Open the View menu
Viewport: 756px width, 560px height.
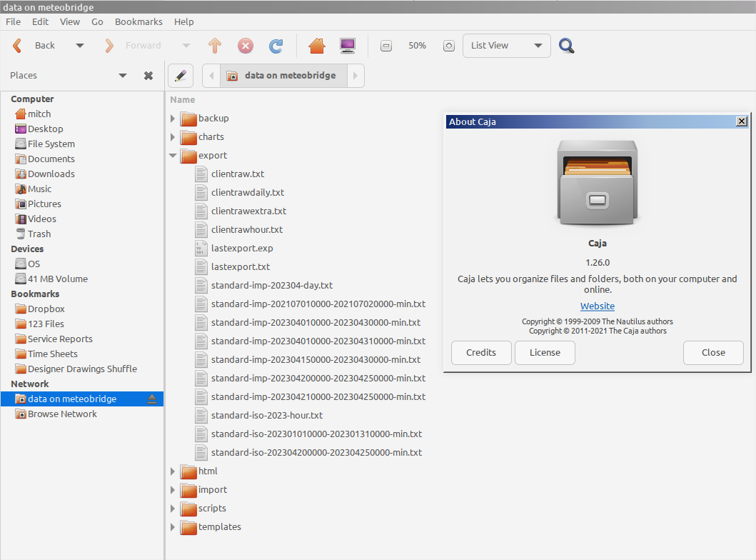coord(69,21)
